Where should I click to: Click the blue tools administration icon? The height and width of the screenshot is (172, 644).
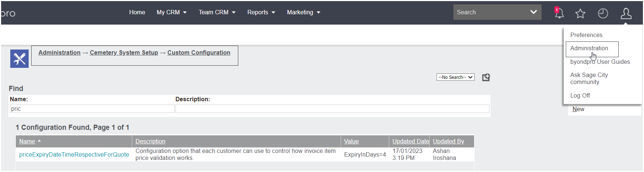(19, 59)
